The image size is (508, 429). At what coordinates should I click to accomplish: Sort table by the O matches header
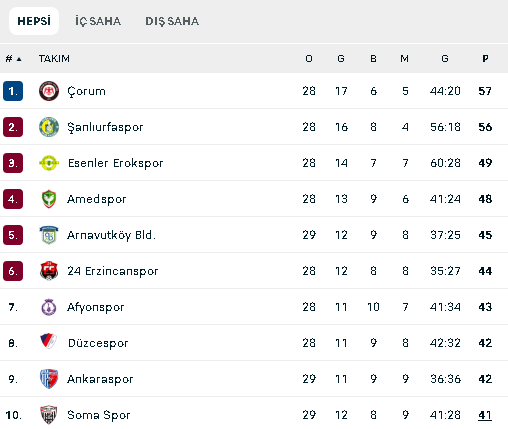pyautogui.click(x=309, y=59)
